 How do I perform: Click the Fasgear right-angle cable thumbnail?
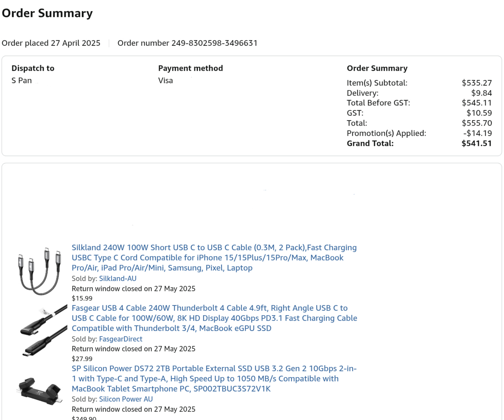click(x=43, y=331)
